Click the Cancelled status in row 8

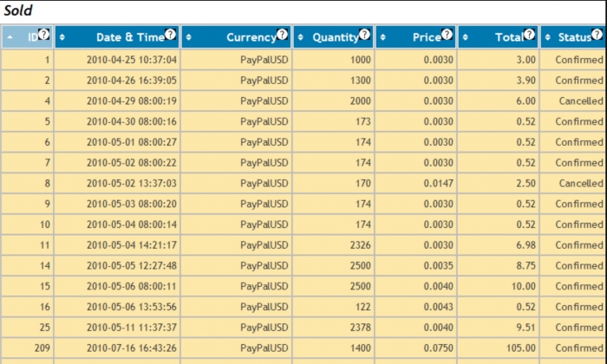click(x=580, y=183)
